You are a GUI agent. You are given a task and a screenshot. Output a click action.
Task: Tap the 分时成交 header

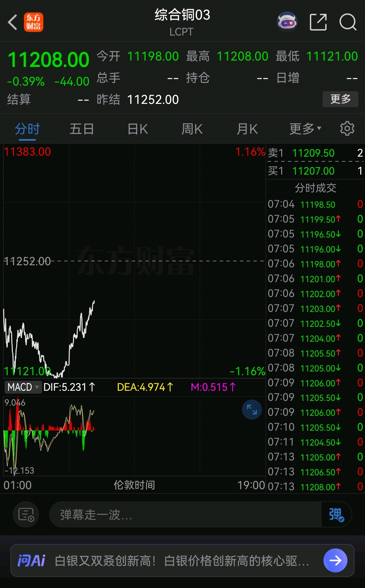coord(315,188)
